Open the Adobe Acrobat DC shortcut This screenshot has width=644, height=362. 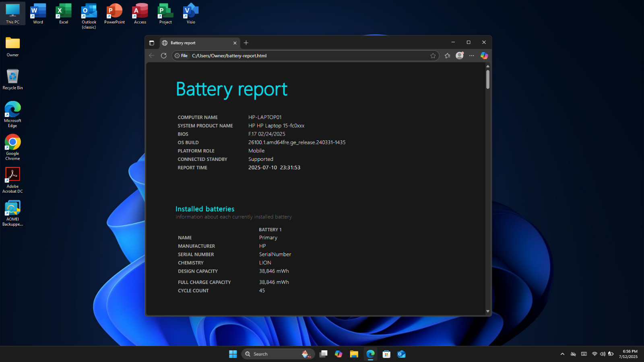(x=12, y=180)
